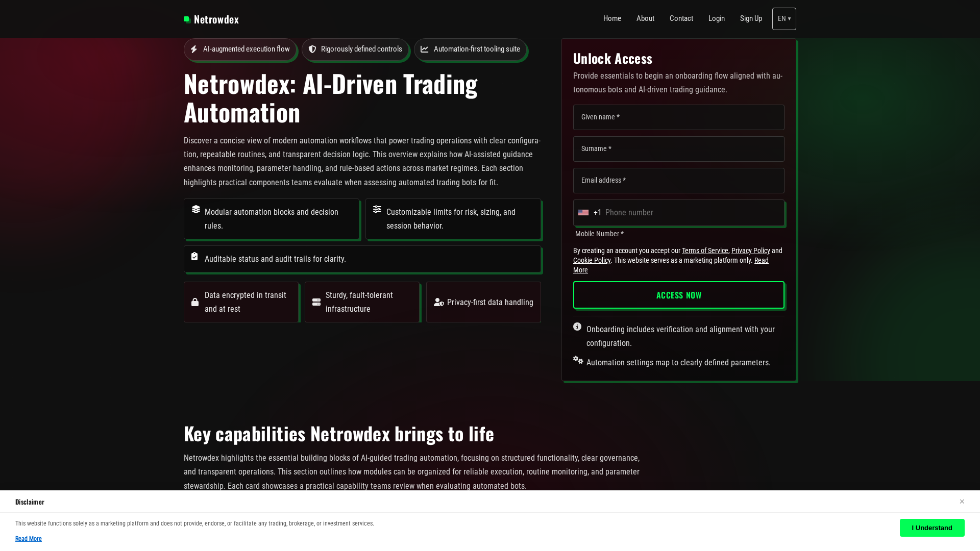The image size is (980, 551).
Task: Focus the Given name field
Action: point(679,117)
